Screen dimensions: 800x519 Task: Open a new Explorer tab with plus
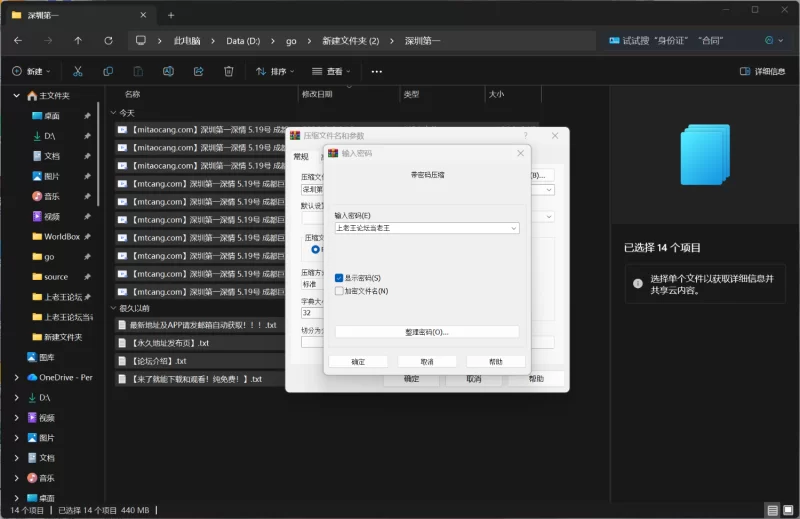171,15
